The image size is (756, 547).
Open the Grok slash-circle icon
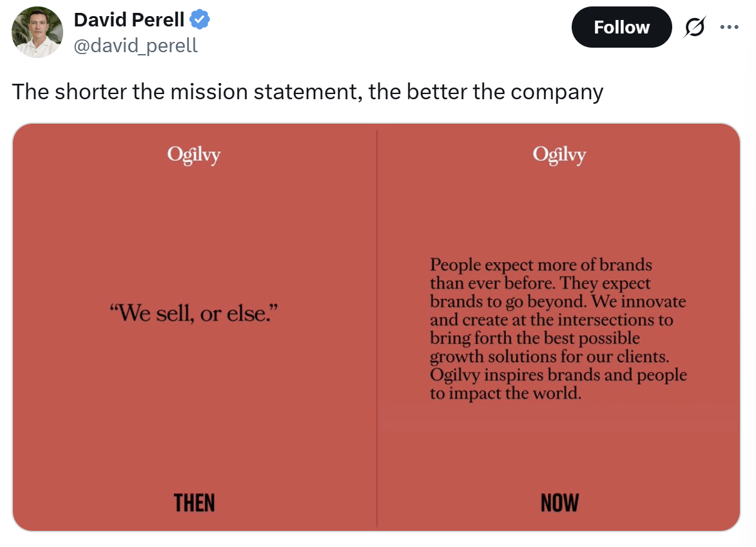[695, 27]
